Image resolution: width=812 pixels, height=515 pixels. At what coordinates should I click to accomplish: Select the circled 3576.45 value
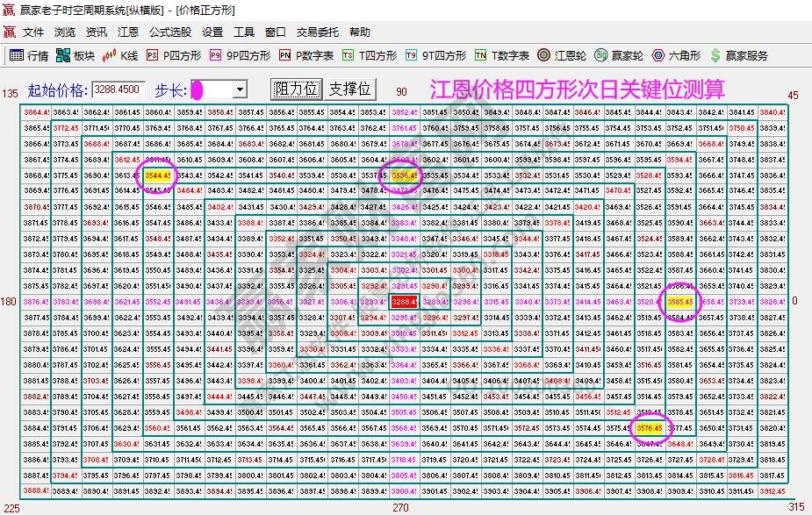(650, 427)
